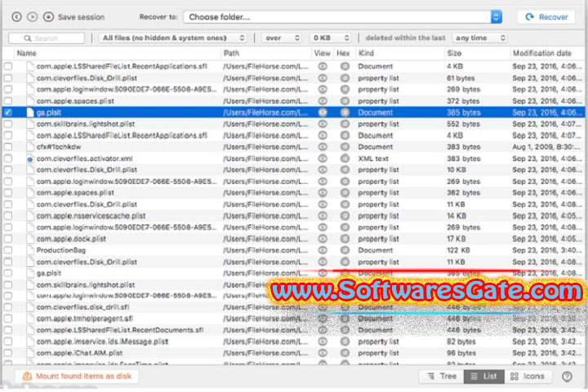588x392 pixels.
Task: Click the 'Aug 1, 2009' date cell
Action: point(547,147)
